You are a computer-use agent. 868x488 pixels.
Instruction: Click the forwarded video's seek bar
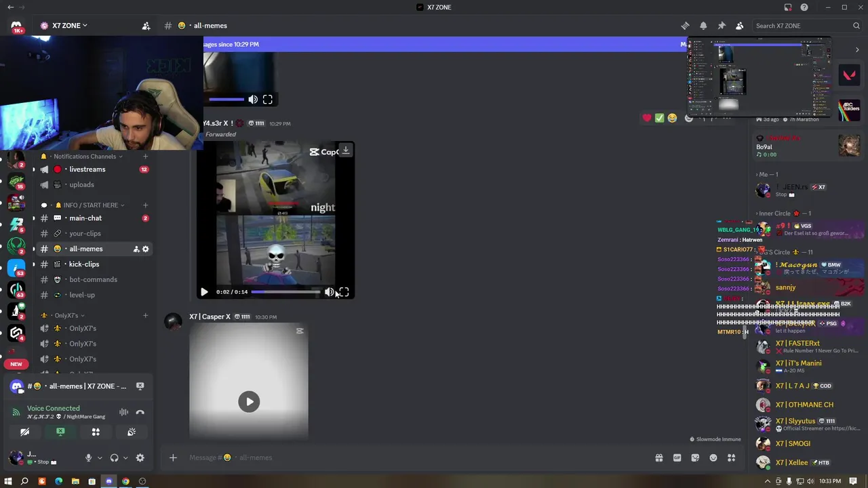[285, 292]
